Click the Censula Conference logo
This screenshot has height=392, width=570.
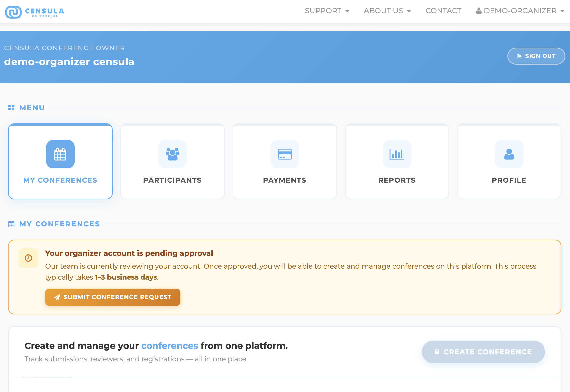pyautogui.click(x=35, y=12)
